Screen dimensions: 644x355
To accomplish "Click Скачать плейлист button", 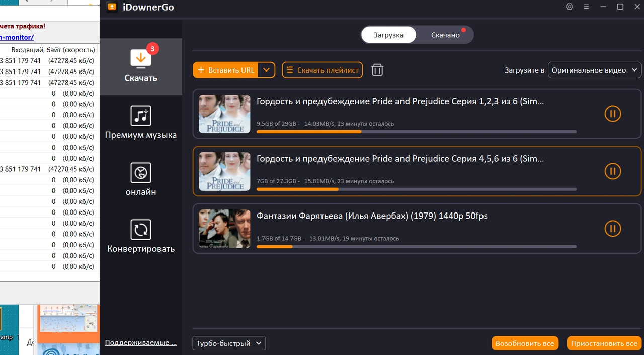I will coord(323,70).
